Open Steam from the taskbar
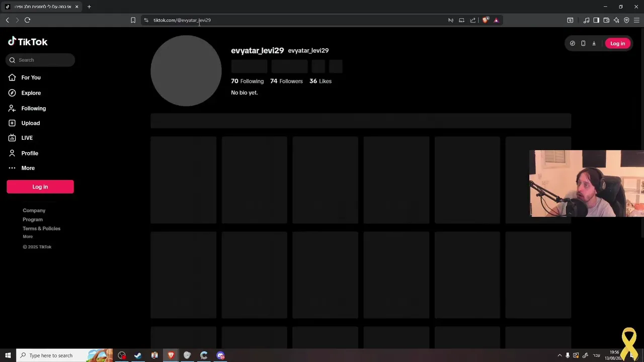The width and height of the screenshot is (644, 362). pos(137,355)
